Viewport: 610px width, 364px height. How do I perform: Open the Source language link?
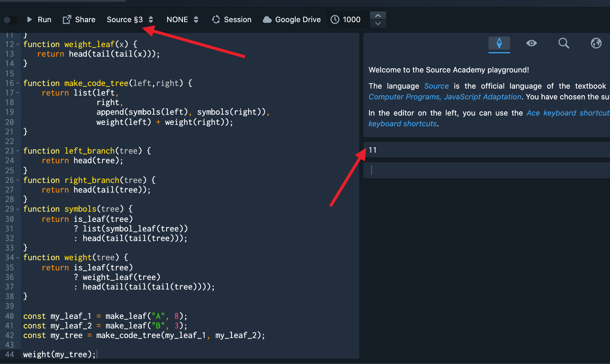pyautogui.click(x=436, y=86)
